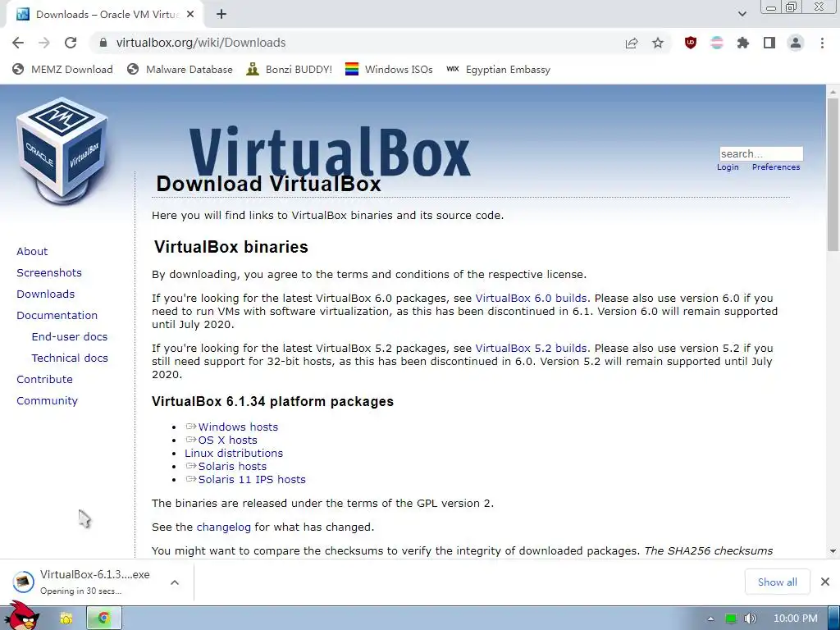Viewport: 840px width, 630px height.
Task: Open Screenshots in the sidebar
Action: (49, 272)
